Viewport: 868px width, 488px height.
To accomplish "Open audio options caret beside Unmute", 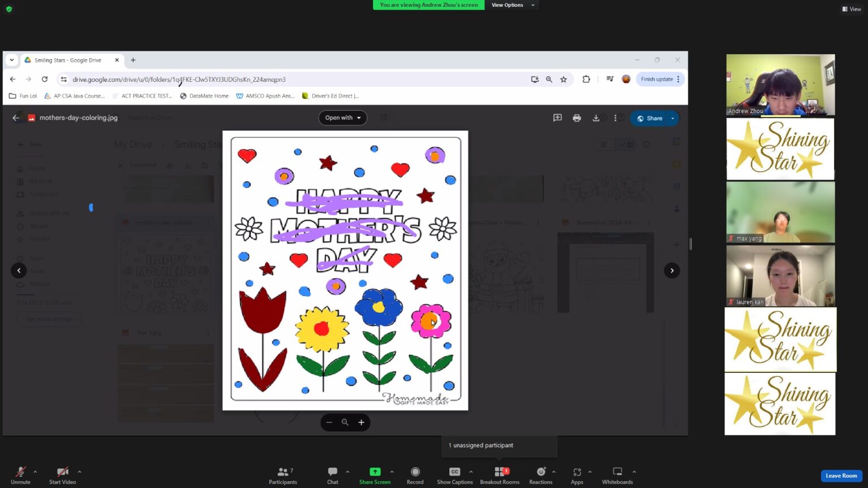I will [35, 472].
